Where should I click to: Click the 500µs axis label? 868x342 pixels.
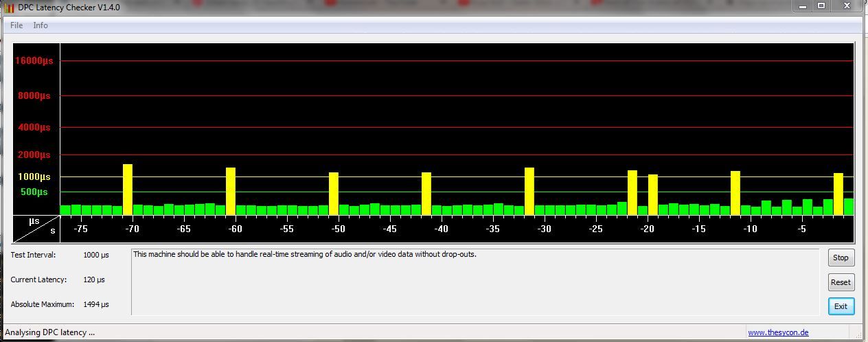coord(34,192)
